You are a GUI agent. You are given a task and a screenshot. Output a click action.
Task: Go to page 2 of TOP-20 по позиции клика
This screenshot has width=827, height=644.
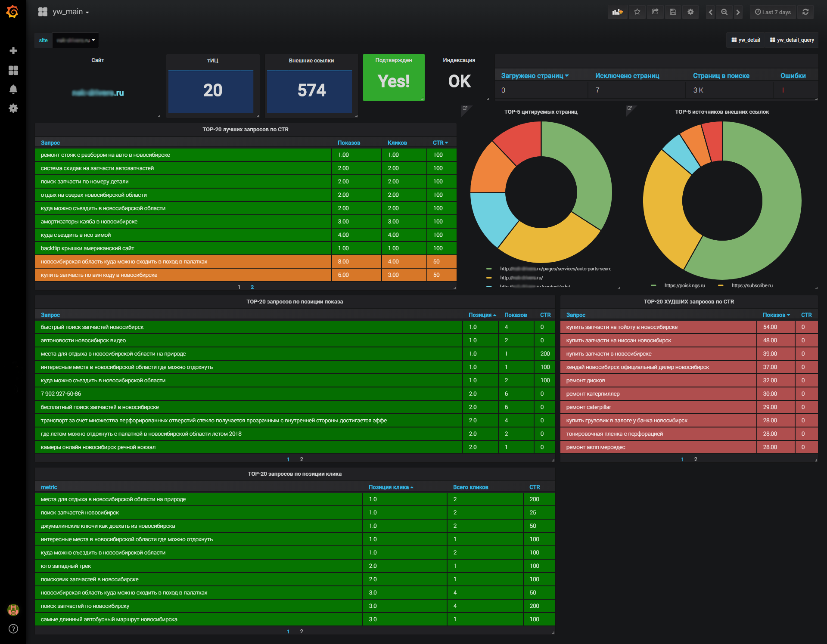302,632
